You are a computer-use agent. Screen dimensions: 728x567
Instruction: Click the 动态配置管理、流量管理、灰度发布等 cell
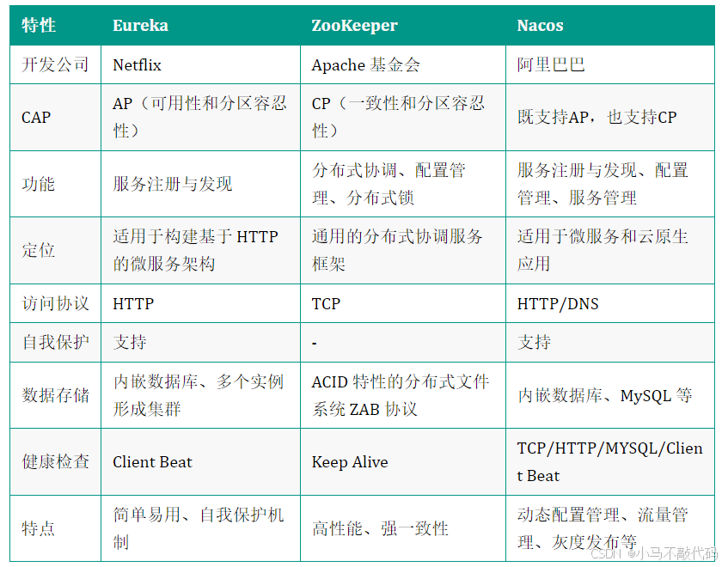(610, 528)
